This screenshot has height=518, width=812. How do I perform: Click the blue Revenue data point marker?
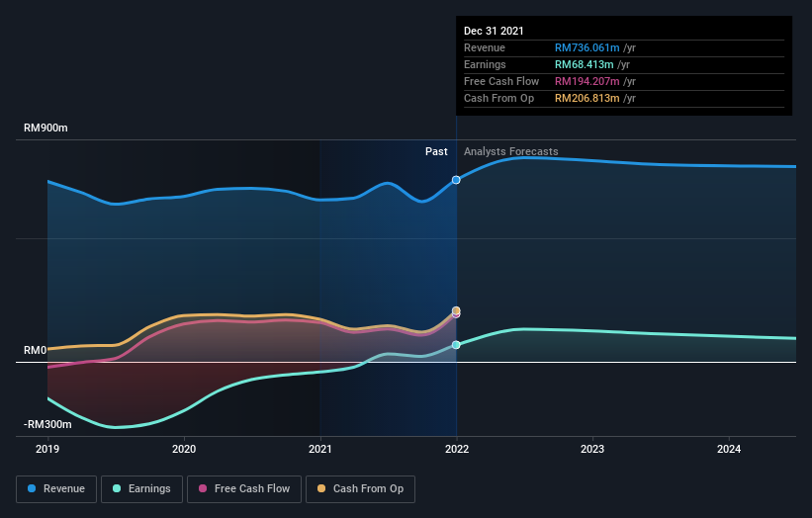(x=456, y=180)
